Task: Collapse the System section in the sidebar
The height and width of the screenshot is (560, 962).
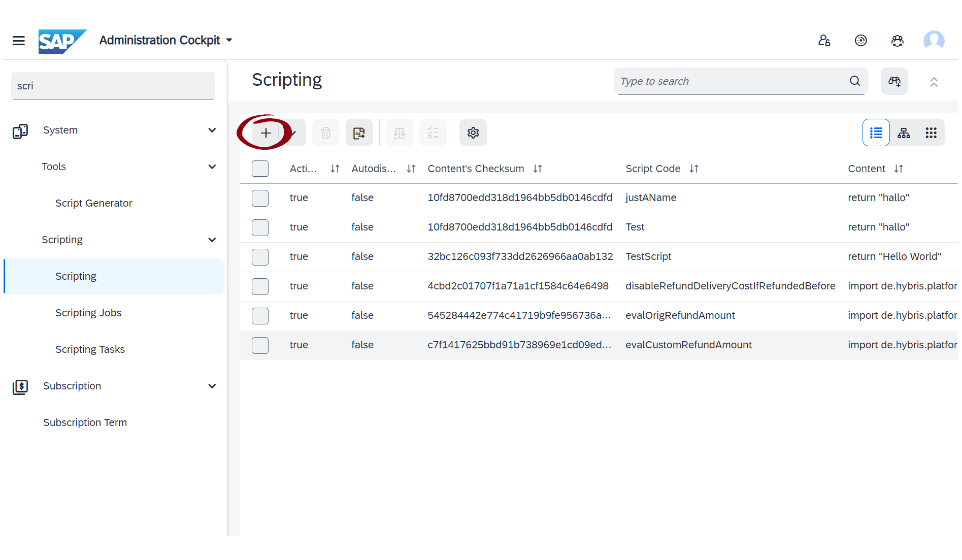Action: pos(212,130)
